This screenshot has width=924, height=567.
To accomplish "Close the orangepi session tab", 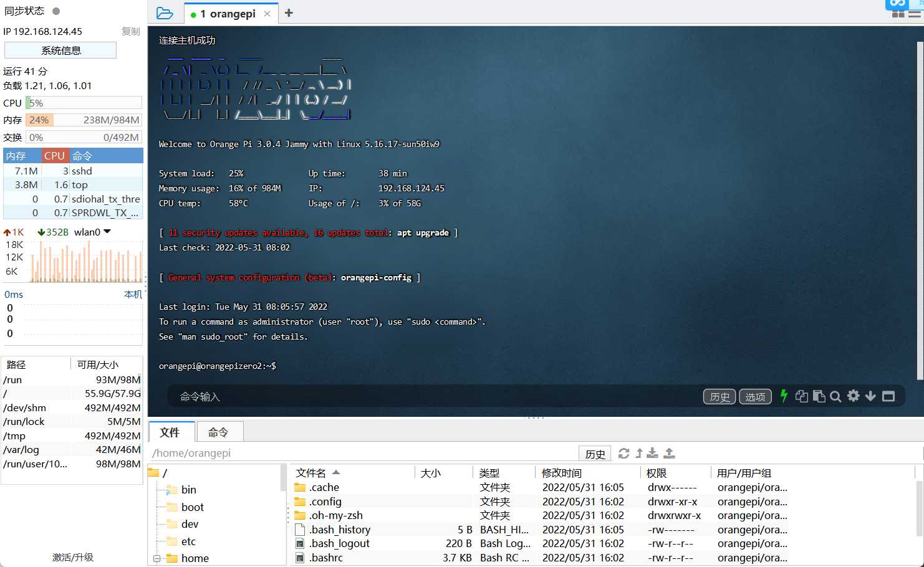I will click(267, 14).
